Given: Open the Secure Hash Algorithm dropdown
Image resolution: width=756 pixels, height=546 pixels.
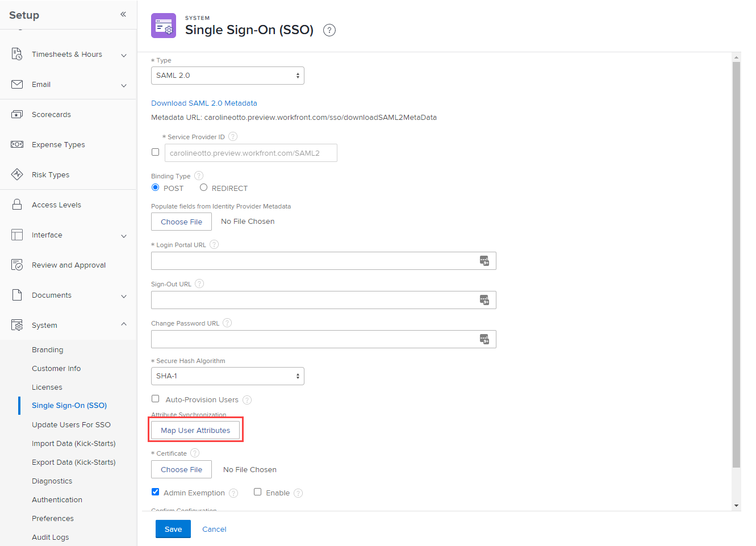Looking at the screenshot, I should pyautogui.click(x=227, y=376).
